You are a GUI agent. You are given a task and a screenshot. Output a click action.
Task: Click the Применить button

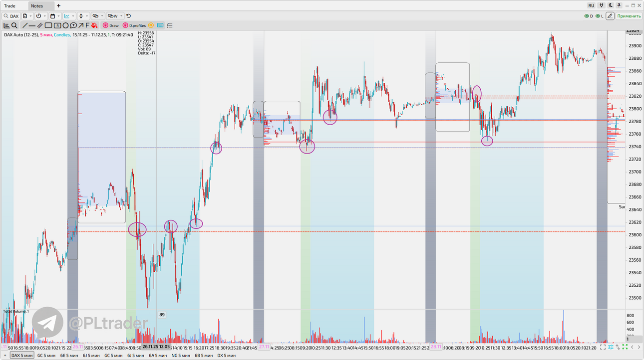[x=629, y=16]
